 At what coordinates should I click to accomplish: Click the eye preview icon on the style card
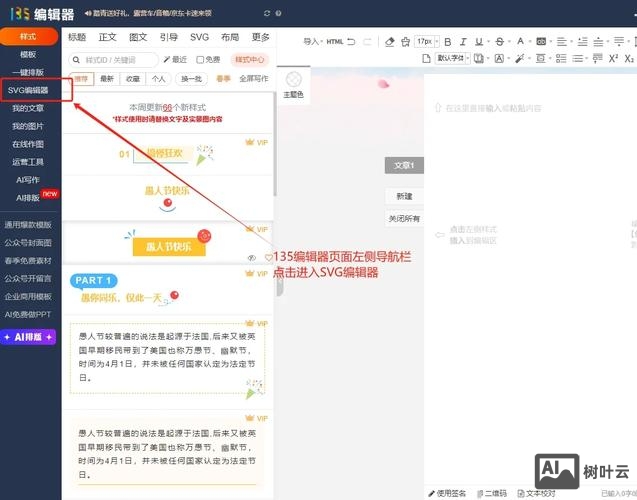(x=251, y=258)
